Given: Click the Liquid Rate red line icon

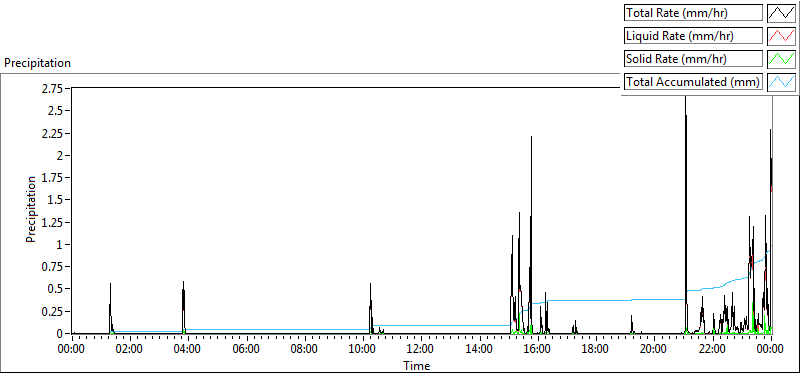Looking at the screenshot, I should coord(781,36).
